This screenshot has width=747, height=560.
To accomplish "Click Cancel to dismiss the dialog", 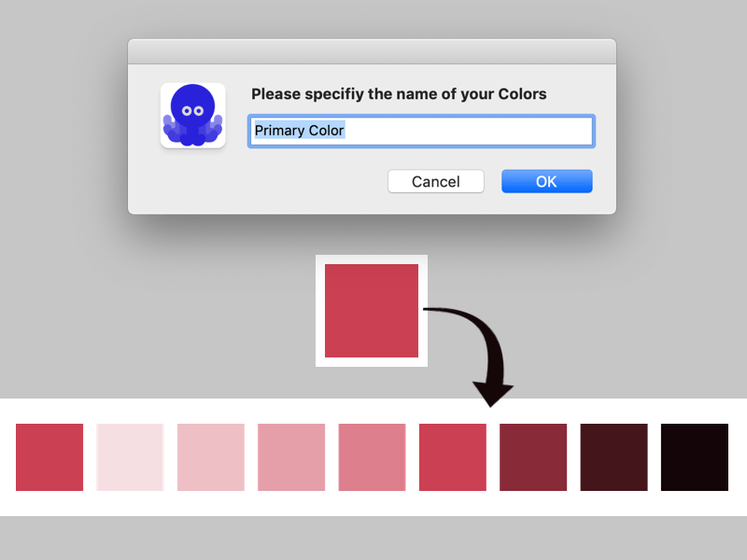I will (x=435, y=181).
